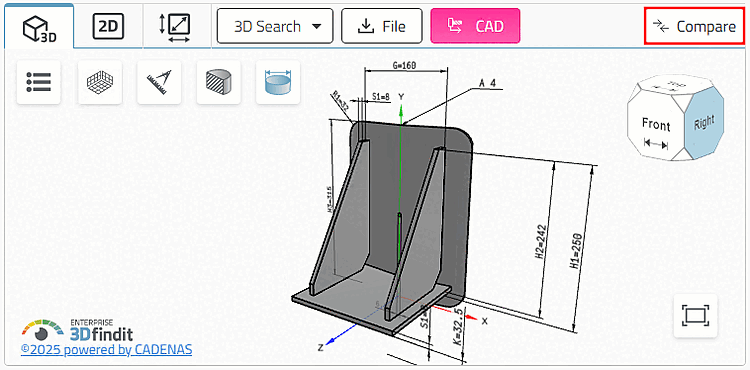Click the H1=250 dimension label
This screenshot has width=750, height=370.
click(x=577, y=251)
